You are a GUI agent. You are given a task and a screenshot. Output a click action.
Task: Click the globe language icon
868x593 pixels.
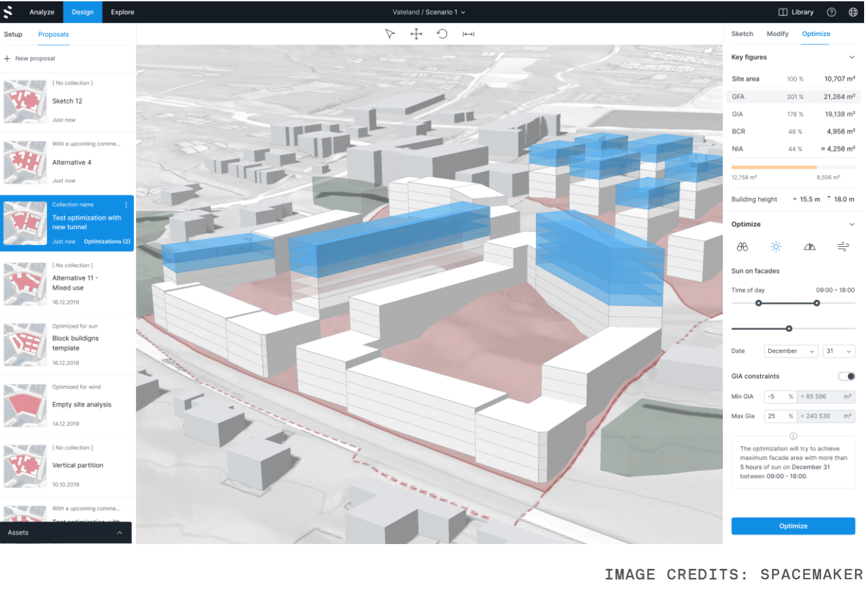coord(853,12)
